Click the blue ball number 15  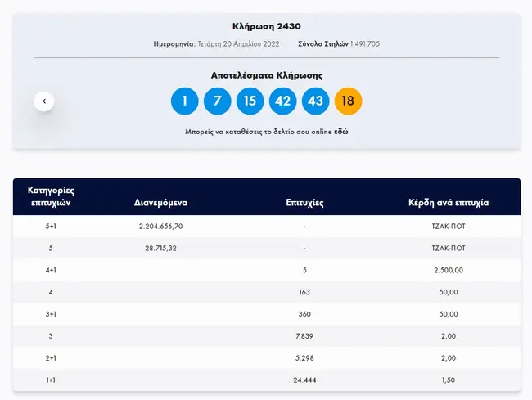pos(250,101)
